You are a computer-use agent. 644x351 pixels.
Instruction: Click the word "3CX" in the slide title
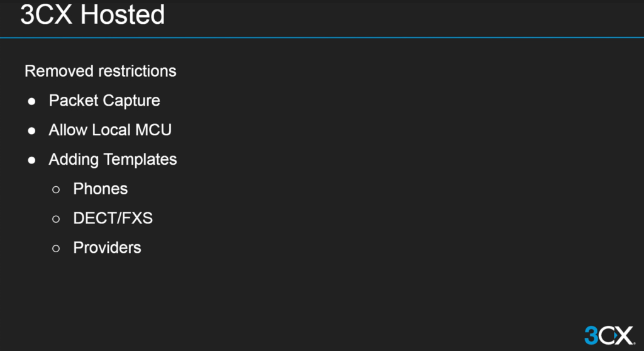coord(46,14)
